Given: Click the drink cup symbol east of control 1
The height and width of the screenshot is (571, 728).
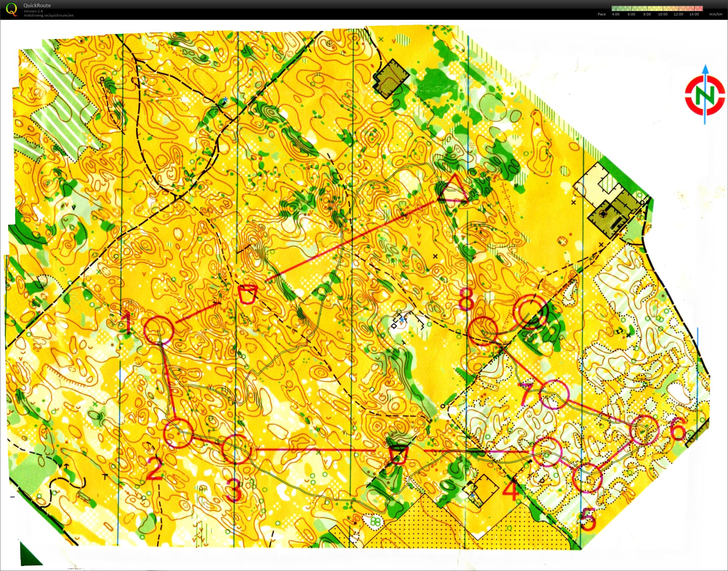Looking at the screenshot, I should tap(248, 294).
